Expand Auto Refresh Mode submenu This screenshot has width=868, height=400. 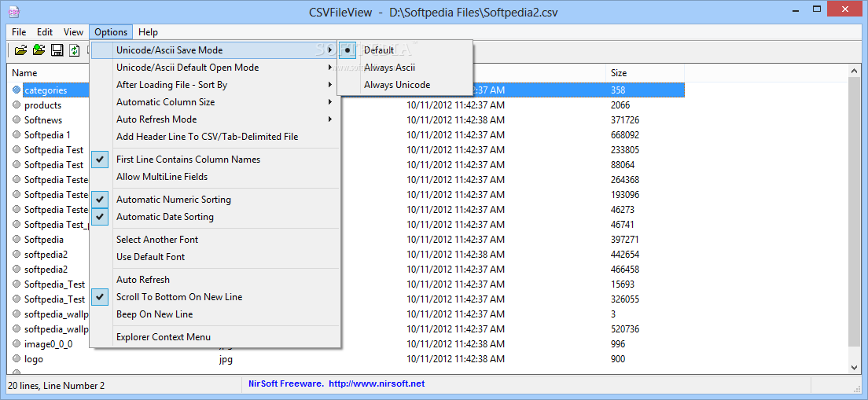tap(215, 119)
